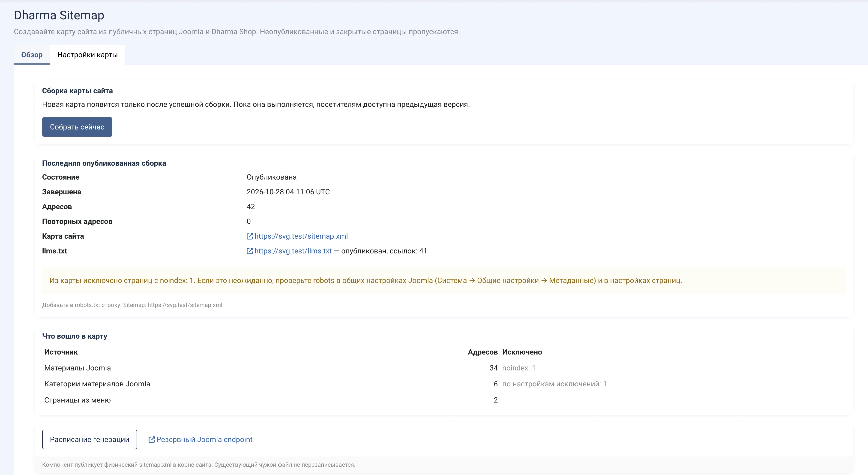Click по настройкам исключений: 1 cell
This screenshot has width=868, height=475.
(554, 384)
